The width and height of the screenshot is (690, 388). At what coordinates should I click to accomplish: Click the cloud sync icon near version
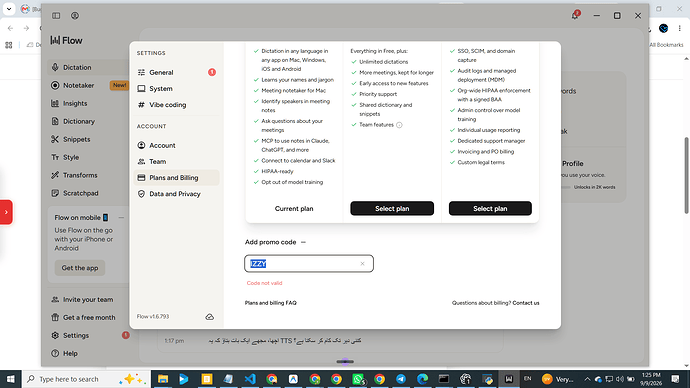tap(209, 317)
